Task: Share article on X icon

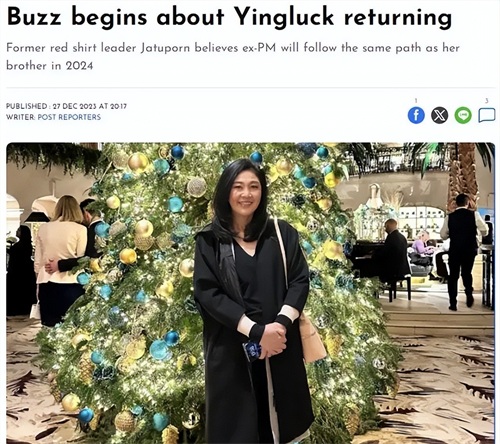Action: tap(440, 115)
